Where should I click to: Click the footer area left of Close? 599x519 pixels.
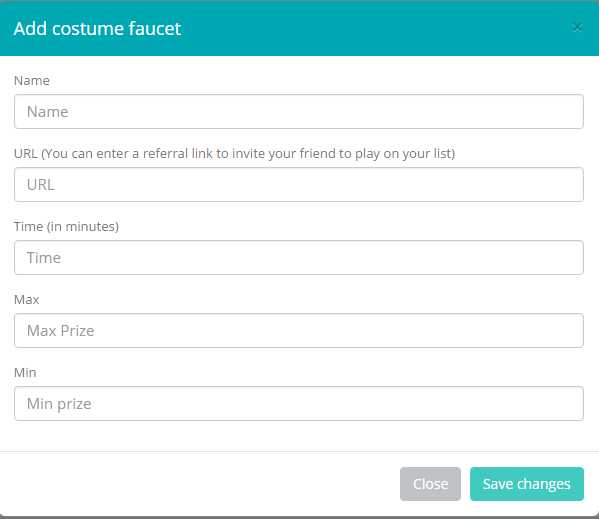pyautogui.click(x=199, y=484)
